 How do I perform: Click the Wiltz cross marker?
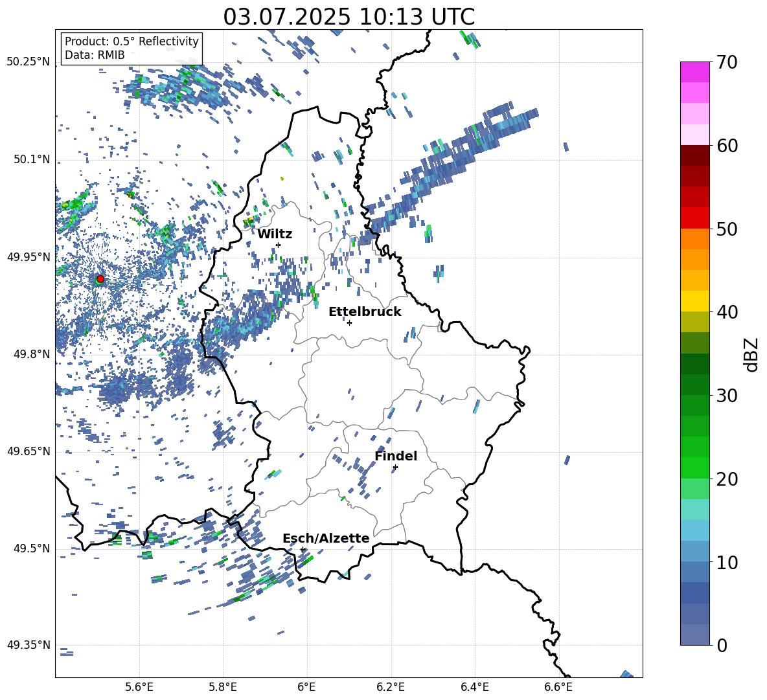[x=279, y=245]
